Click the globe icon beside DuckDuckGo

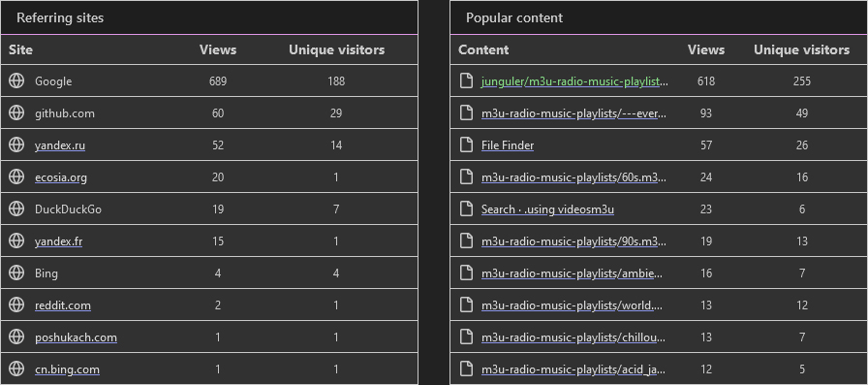click(16, 209)
